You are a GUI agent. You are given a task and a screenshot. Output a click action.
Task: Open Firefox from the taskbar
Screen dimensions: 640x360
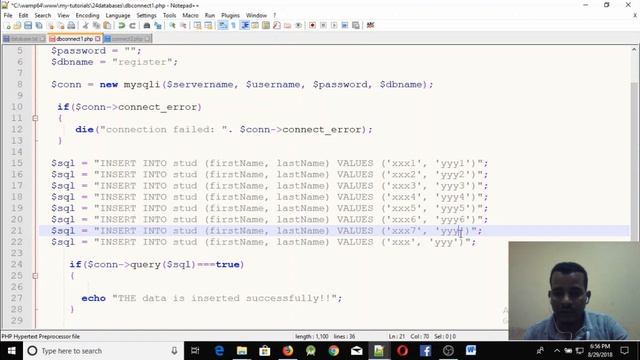[x=288, y=351]
